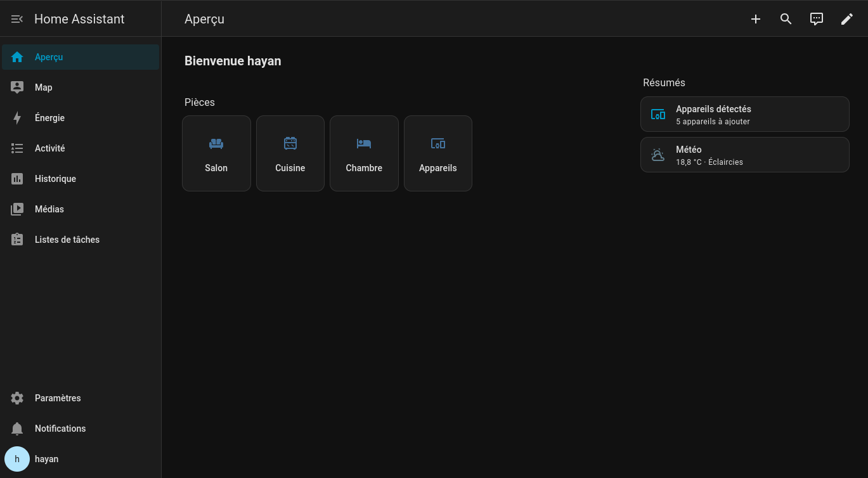The image size is (868, 478).
Task: Open Appareils détectés summary card
Action: 744,114
